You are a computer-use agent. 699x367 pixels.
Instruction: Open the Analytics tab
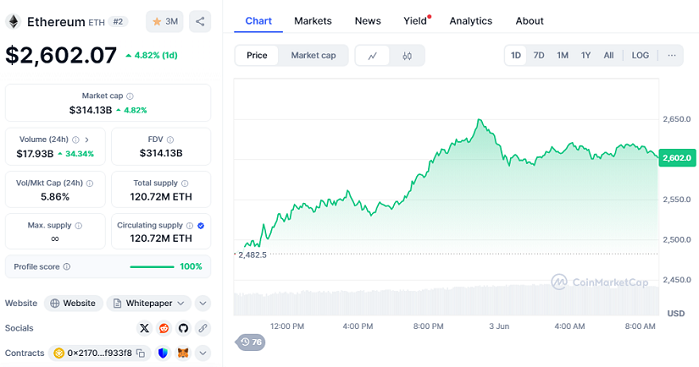pyautogui.click(x=471, y=21)
